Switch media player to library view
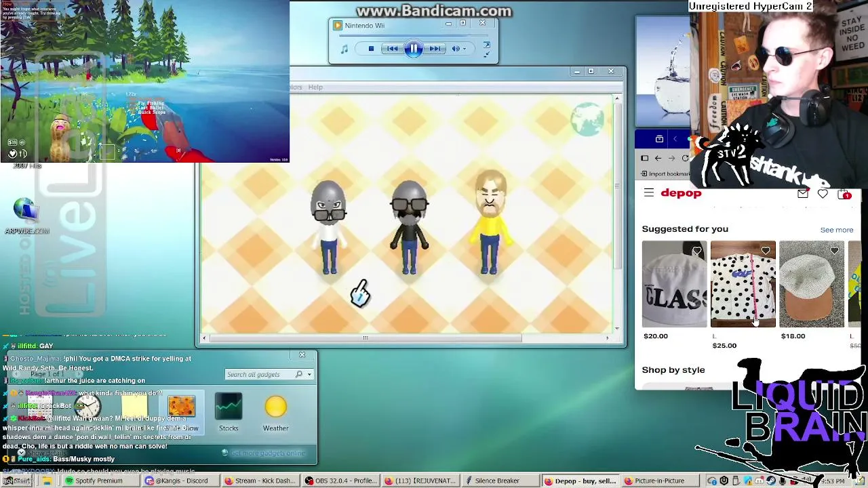 (x=486, y=45)
